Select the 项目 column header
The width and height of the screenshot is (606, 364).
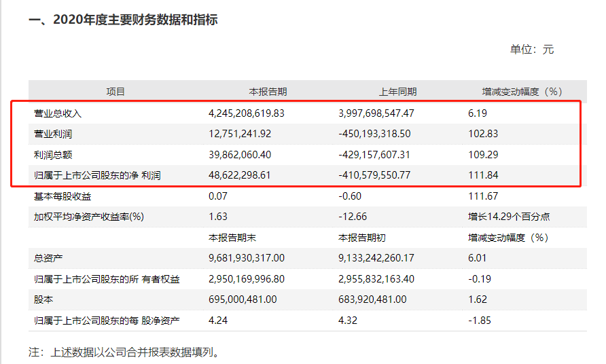pos(115,92)
